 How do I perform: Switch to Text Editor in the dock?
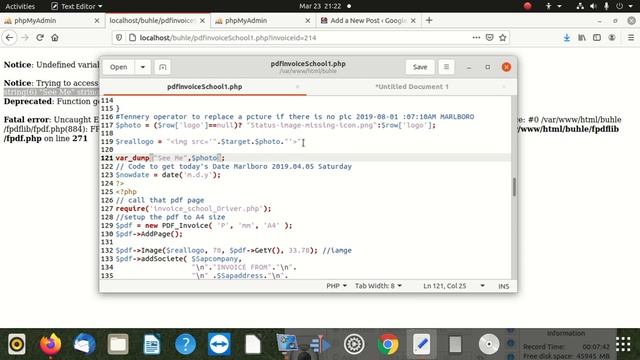pos(422,344)
